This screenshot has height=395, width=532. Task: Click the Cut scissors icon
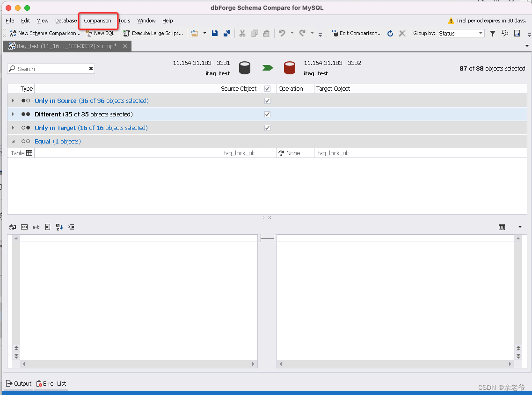pos(242,33)
